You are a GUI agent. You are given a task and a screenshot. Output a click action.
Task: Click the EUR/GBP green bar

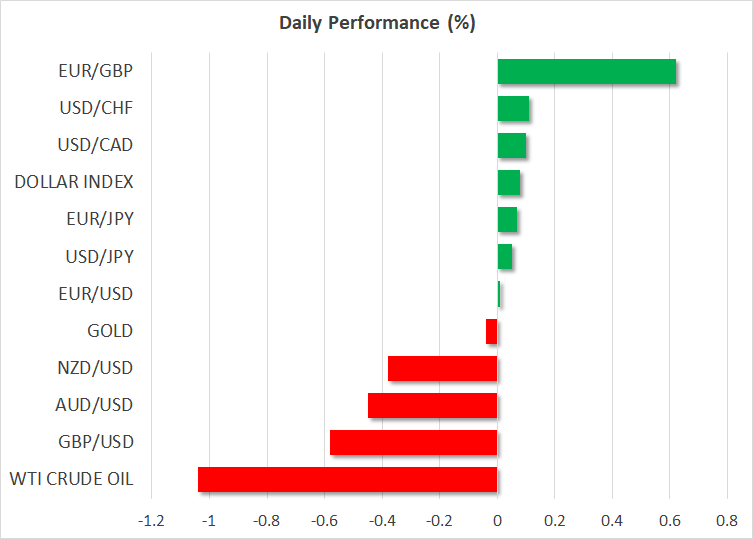coord(586,72)
